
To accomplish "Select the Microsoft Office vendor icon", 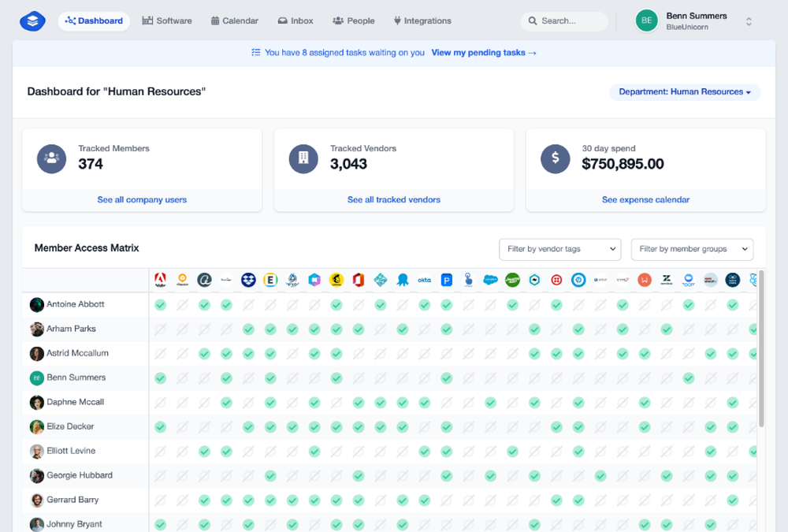I will click(x=359, y=280).
